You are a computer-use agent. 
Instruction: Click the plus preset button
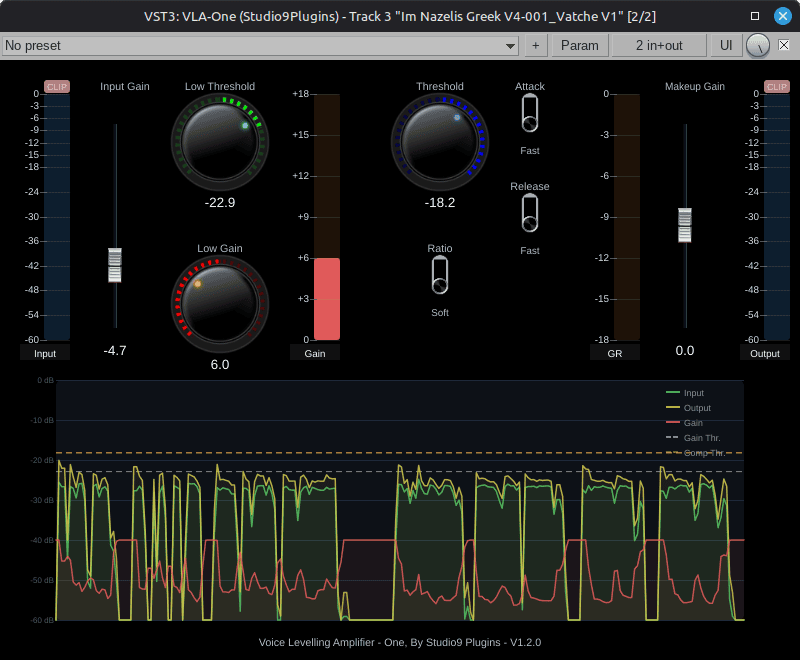point(535,46)
